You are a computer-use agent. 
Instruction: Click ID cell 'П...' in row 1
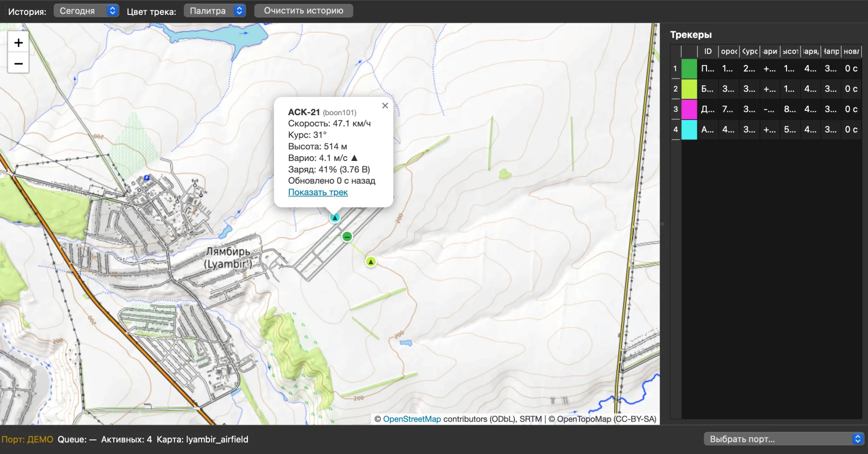pos(707,68)
